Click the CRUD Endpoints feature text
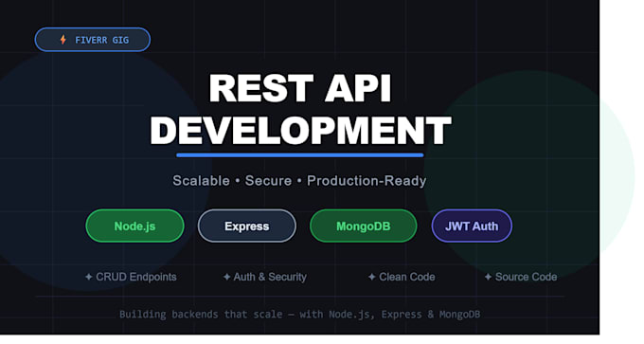Screen dimensions: 644x344 [136, 277]
